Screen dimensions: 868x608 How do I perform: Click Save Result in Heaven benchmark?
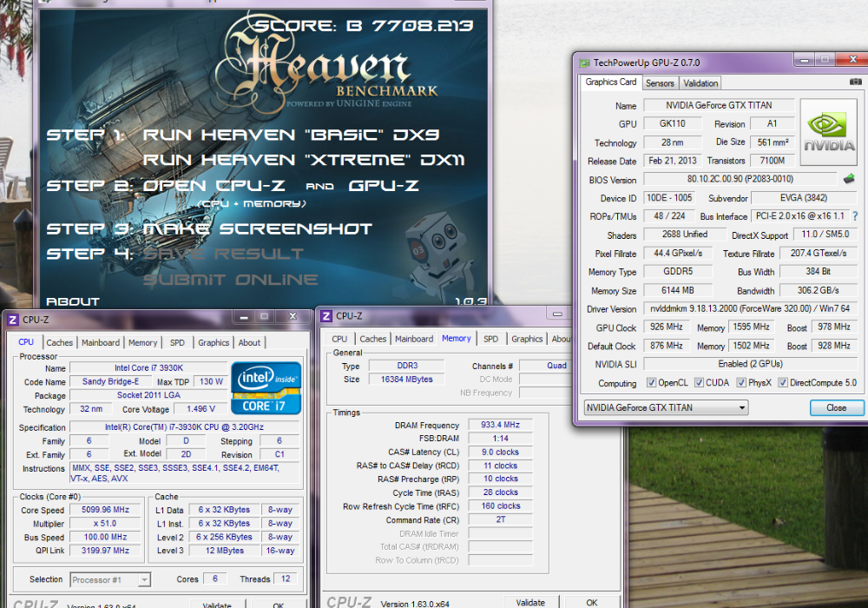click(x=223, y=254)
